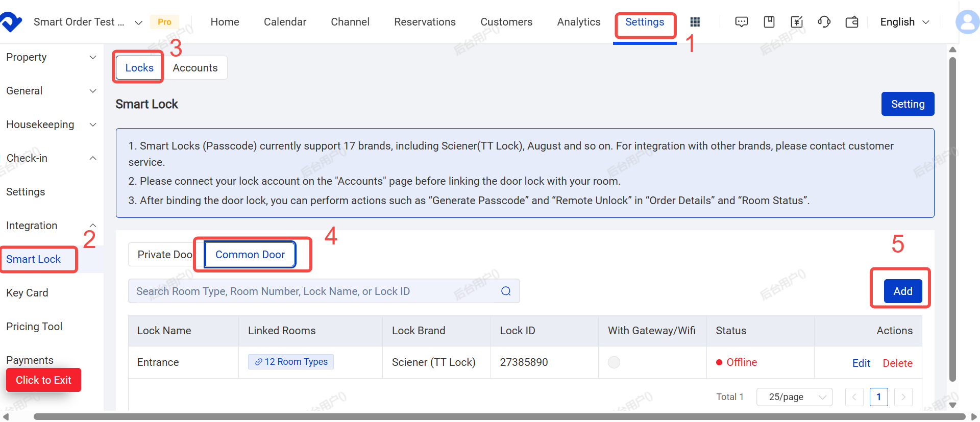Screen dimensions: 980x422
Task: Open the Analytics menu
Action: (579, 22)
